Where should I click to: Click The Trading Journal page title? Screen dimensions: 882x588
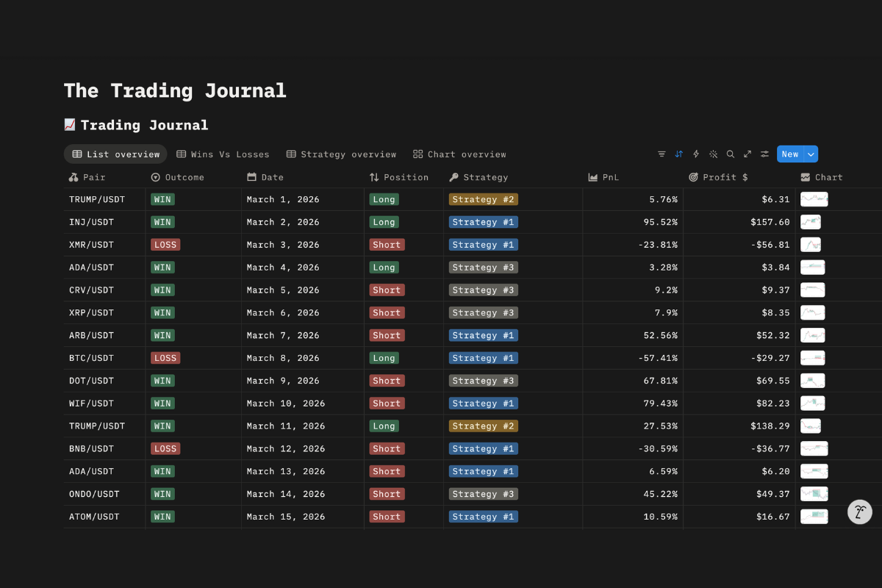coord(175,91)
